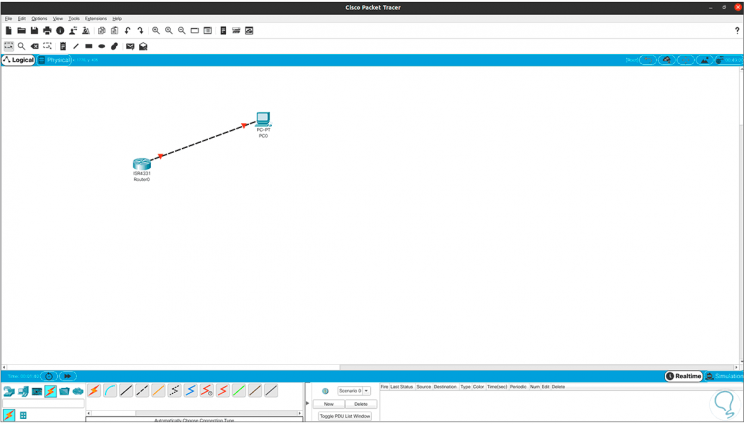Click the Back navigation button in blue bar
This screenshot has height=424, width=745.
[648, 60]
